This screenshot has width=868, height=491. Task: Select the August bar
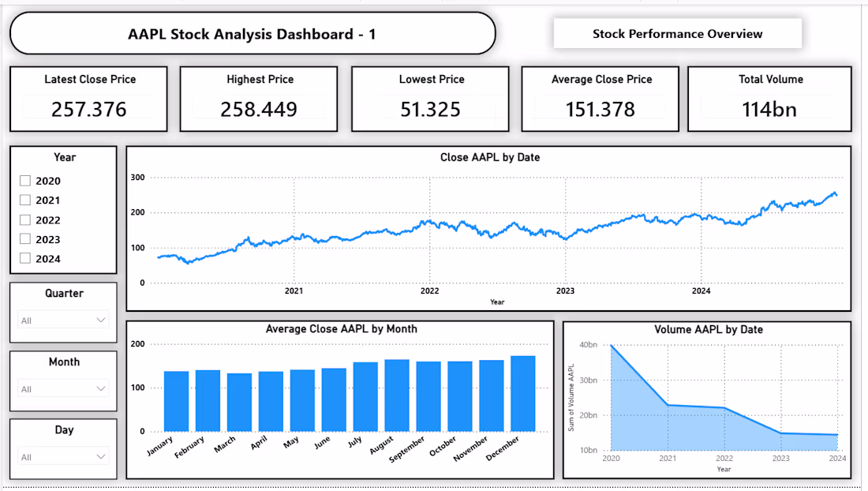pyautogui.click(x=397, y=395)
